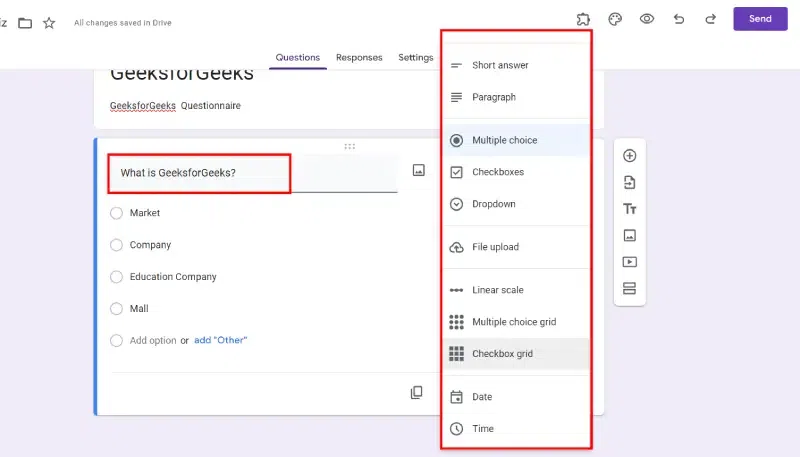Click the Undo arrow icon

coord(679,19)
